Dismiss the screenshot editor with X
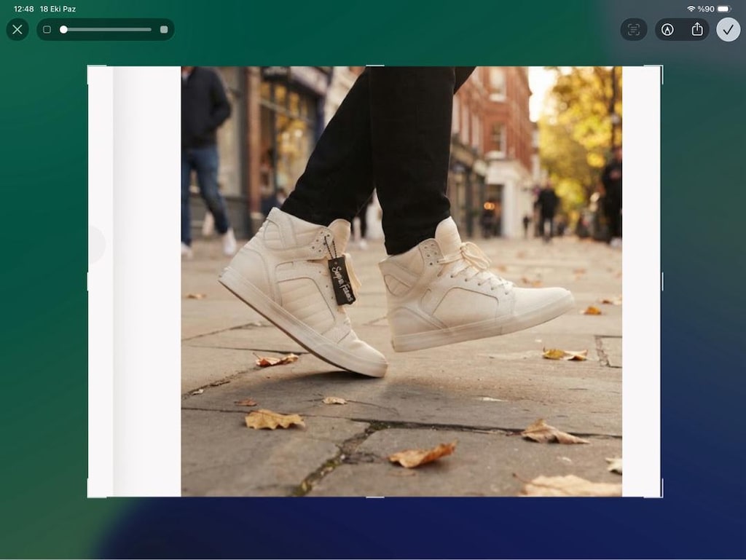746x560 pixels. pyautogui.click(x=17, y=29)
